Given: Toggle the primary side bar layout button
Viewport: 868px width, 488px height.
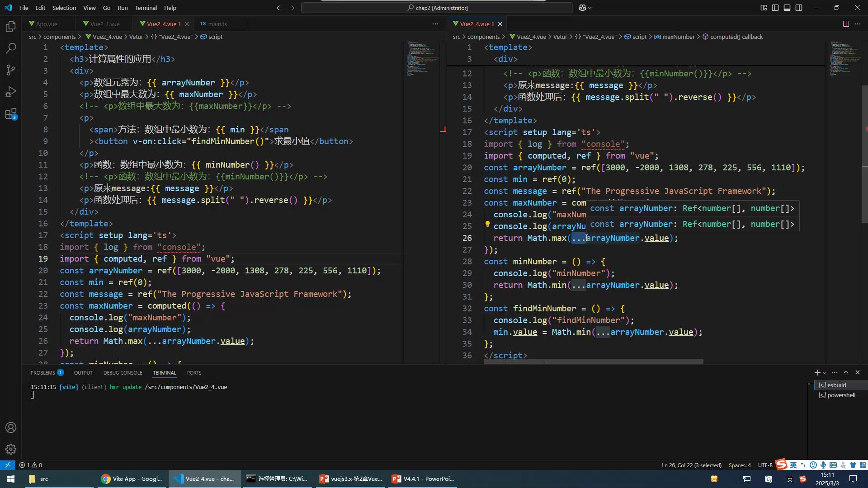Looking at the screenshot, I should pyautogui.click(x=775, y=8).
